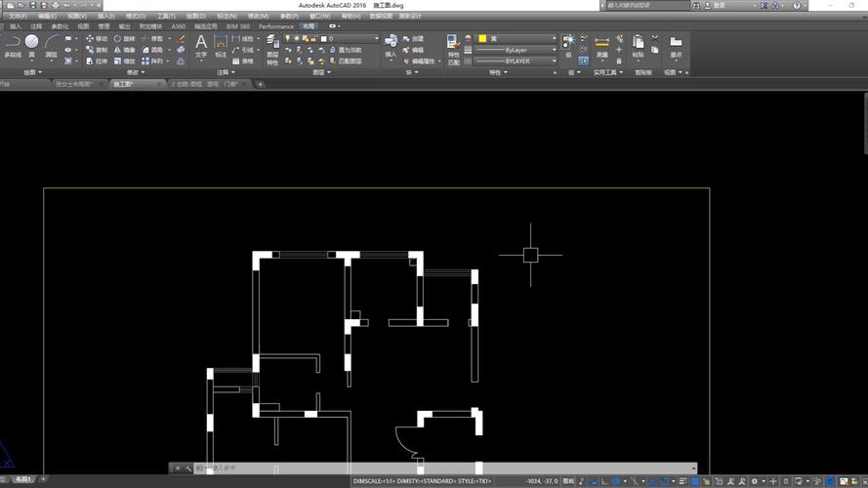The width and height of the screenshot is (868, 488).
Task: Activate Match Properties (特性匹配) tool
Action: pyautogui.click(x=453, y=48)
